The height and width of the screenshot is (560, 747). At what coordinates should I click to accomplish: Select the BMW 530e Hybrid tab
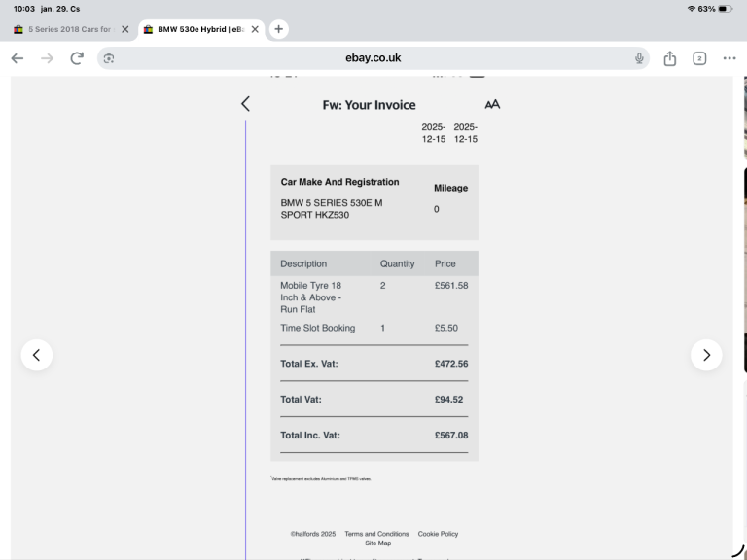[x=195, y=29]
